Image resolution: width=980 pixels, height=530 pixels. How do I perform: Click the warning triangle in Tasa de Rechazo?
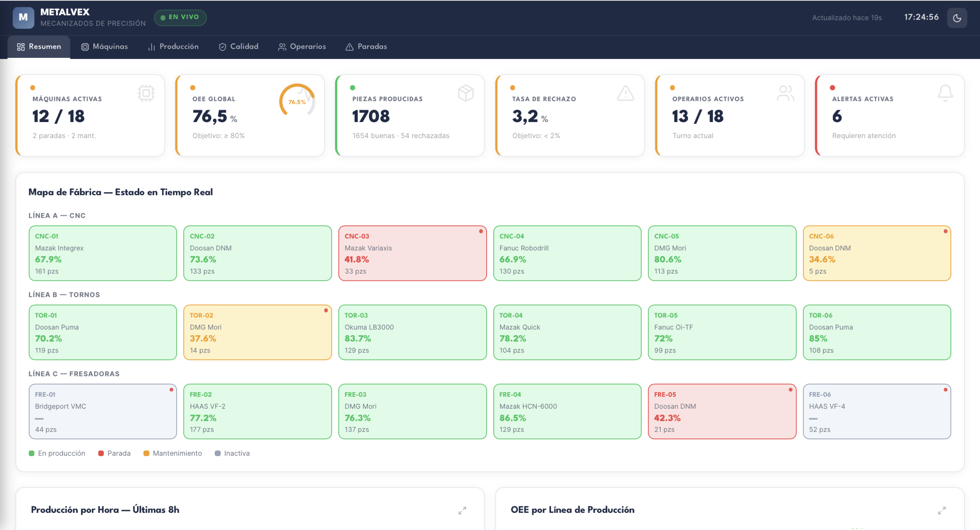click(626, 93)
